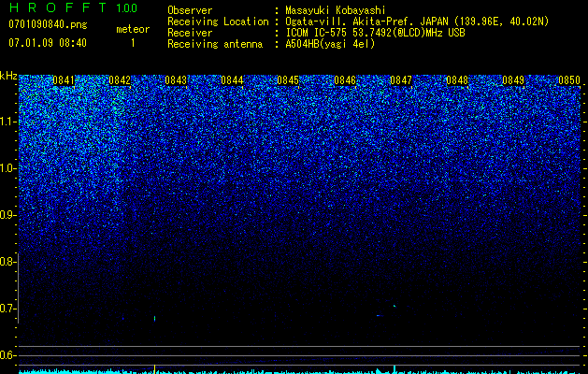Image resolution: width=588 pixels, height=374 pixels.
Task: Click the 0847 time marker
Action: [x=401, y=80]
